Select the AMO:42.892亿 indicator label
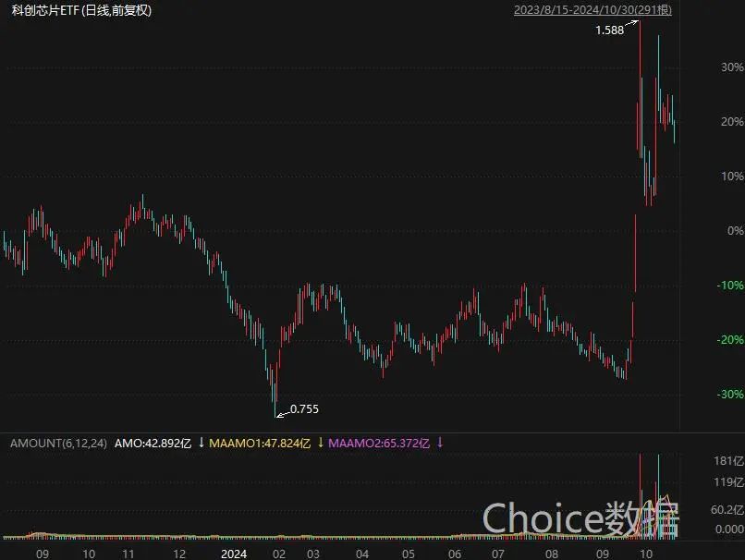Viewport: 745px width, 560px height. point(153,444)
